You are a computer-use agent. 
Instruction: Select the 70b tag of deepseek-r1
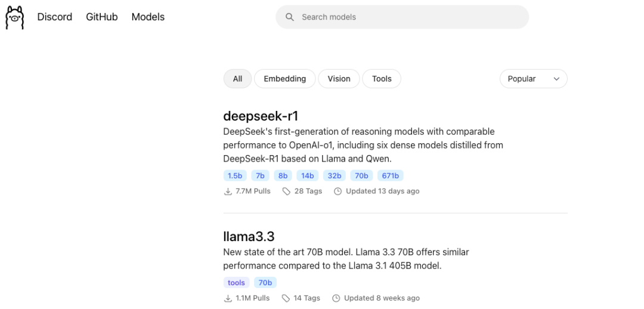(361, 176)
